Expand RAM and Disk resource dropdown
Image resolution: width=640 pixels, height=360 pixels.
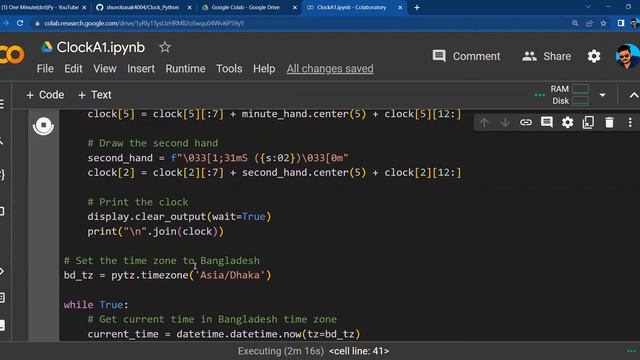point(602,95)
